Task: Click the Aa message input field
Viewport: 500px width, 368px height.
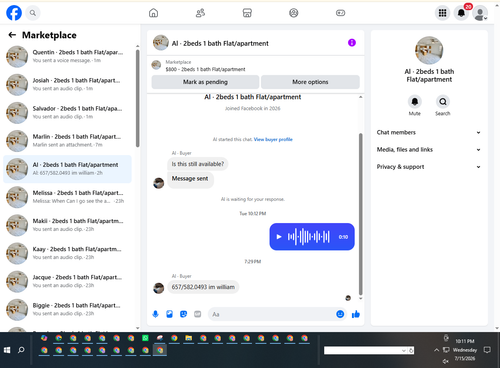Action: point(272,314)
